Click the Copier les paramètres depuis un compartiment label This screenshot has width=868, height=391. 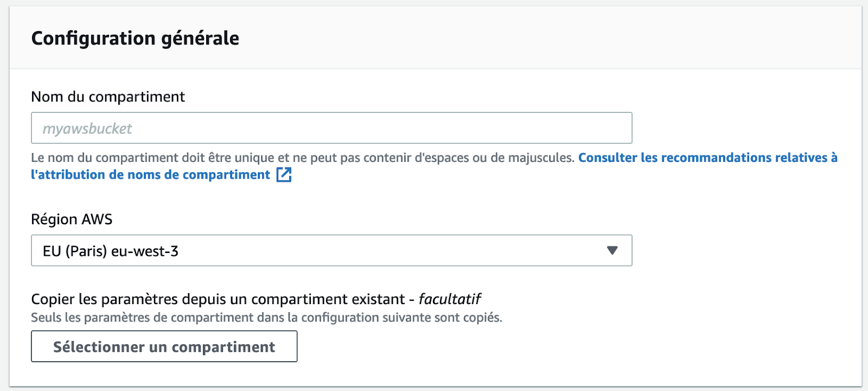point(218,299)
